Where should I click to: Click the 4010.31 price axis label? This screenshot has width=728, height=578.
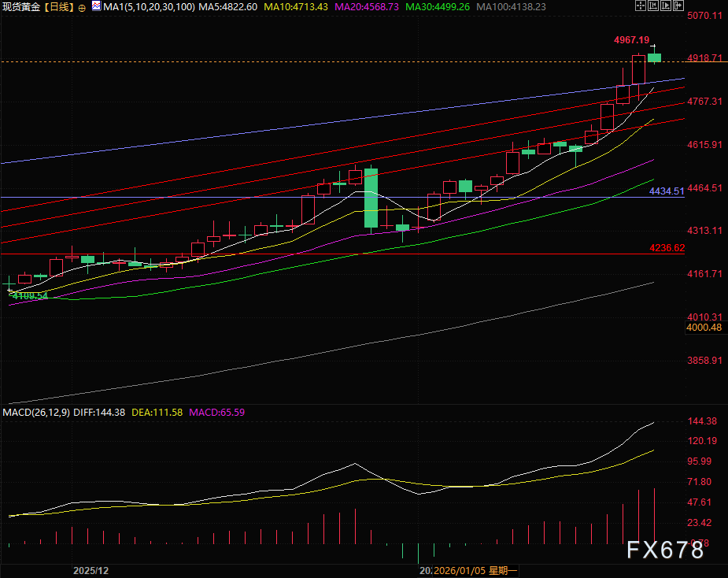click(x=705, y=317)
